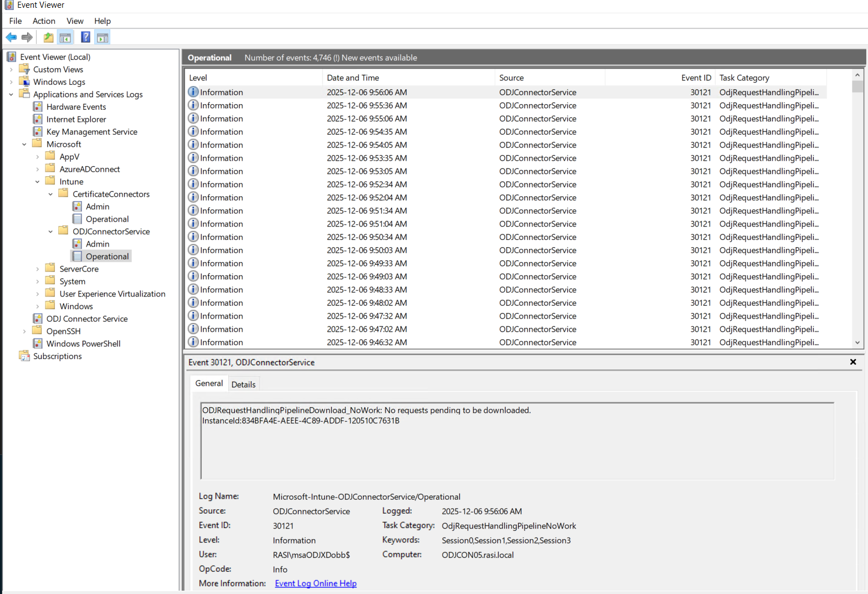
Task: Select the General tab
Action: coord(209,383)
